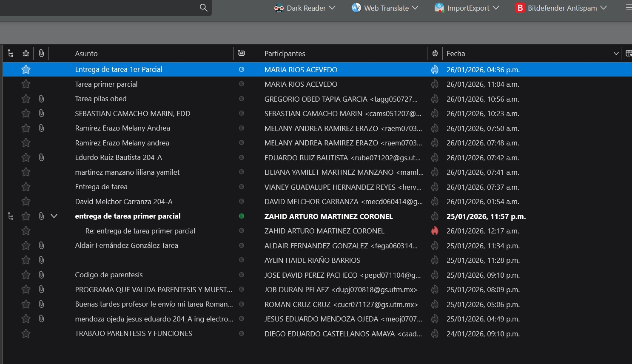632x364 pixels.
Task: Open the ImportExport menu
Action: pos(467,8)
